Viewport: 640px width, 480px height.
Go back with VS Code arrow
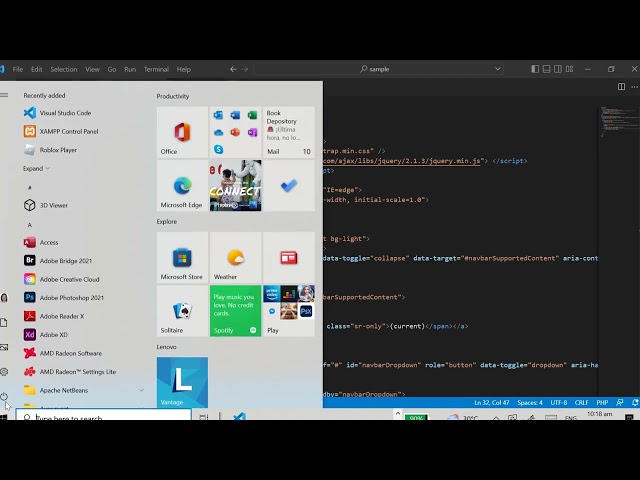[x=233, y=69]
